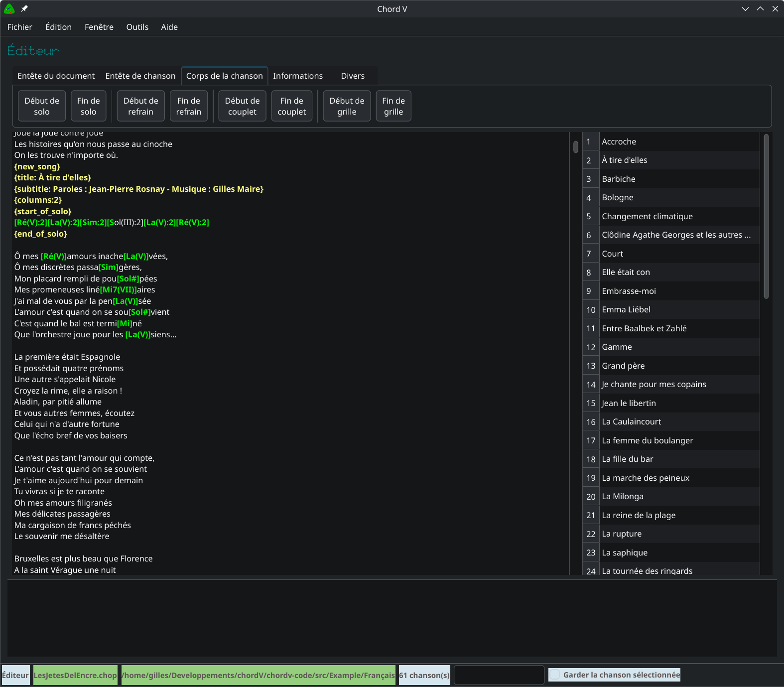Click the empty status bar input field
784x687 pixels.
point(499,675)
